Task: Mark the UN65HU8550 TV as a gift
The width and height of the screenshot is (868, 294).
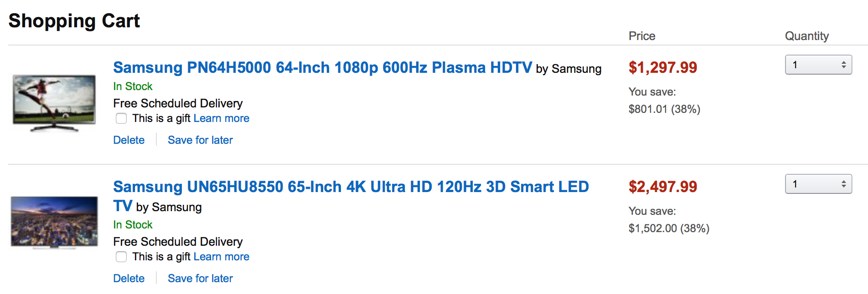Action: [x=121, y=257]
